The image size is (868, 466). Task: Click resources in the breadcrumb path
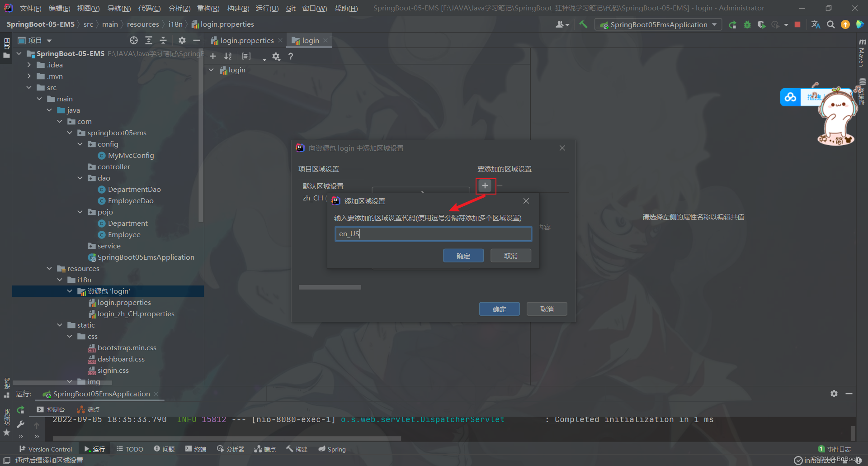point(143,24)
